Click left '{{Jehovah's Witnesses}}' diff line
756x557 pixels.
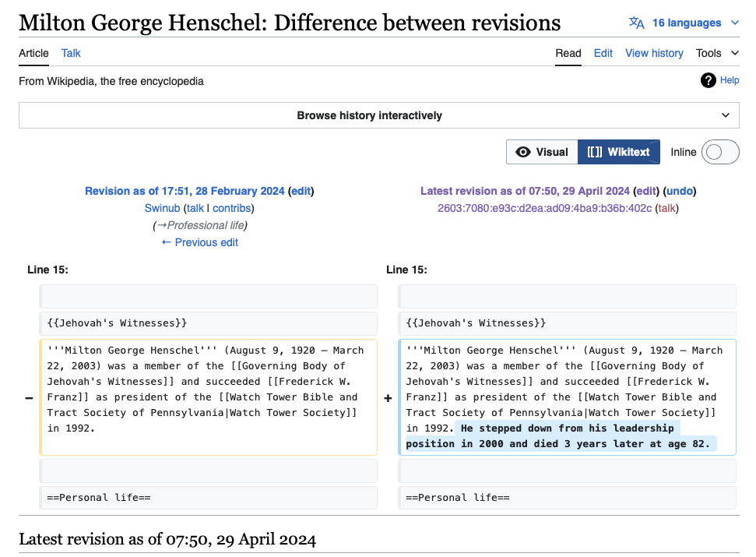click(209, 323)
